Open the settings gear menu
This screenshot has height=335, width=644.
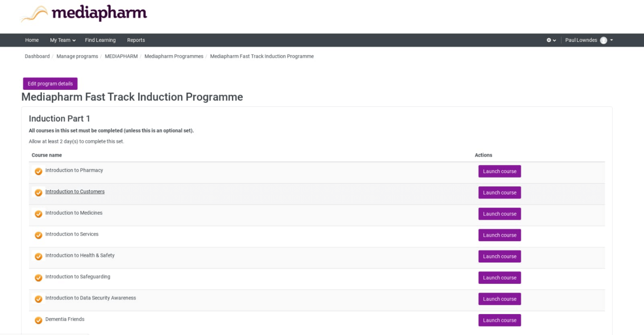pos(551,40)
